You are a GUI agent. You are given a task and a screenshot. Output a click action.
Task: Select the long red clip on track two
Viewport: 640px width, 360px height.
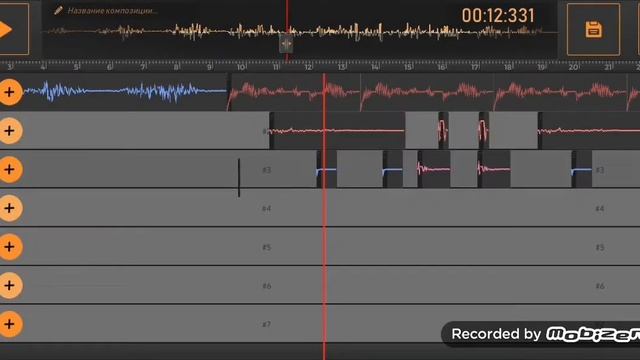(x=337, y=131)
